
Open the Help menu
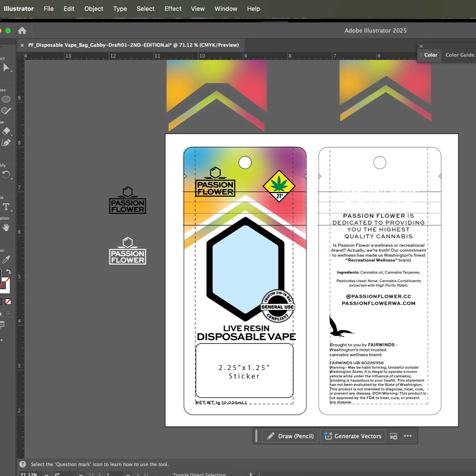click(x=254, y=9)
